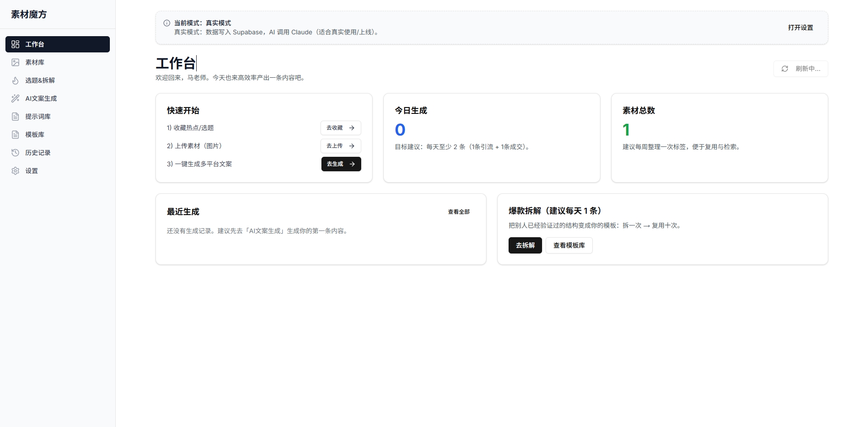
Task: Click the refresh icon in 刷新中 button
Action: 785,69
